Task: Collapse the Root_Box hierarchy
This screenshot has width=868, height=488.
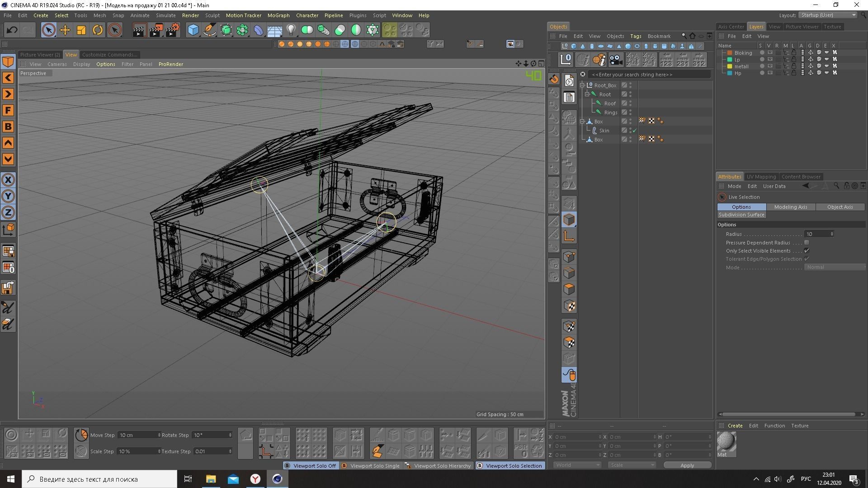Action: pyautogui.click(x=582, y=85)
